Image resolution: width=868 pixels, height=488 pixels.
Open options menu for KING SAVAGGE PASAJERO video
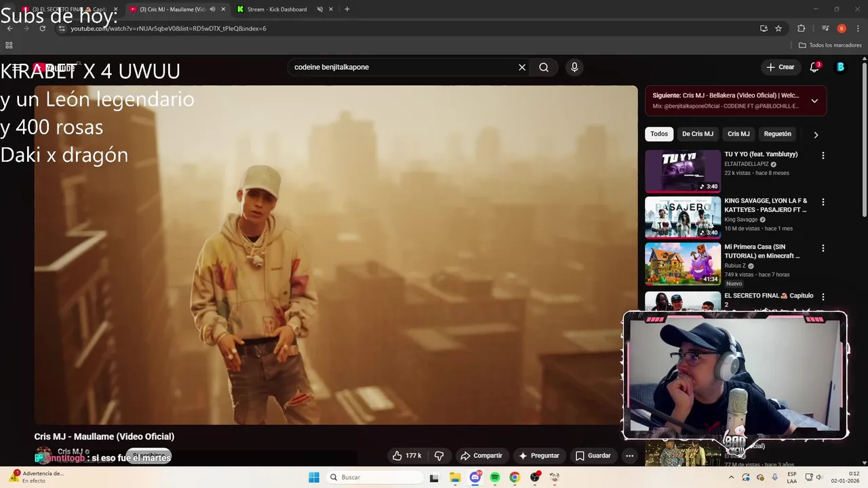click(x=823, y=202)
